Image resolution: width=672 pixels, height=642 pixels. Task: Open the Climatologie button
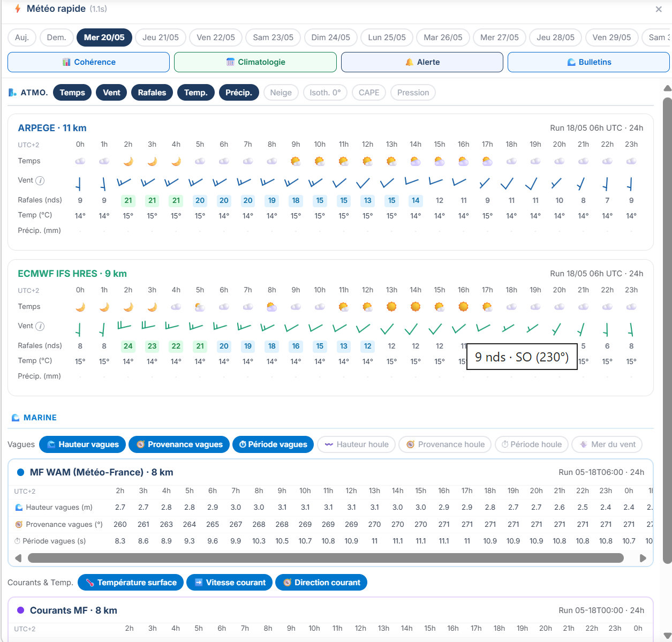click(x=255, y=62)
